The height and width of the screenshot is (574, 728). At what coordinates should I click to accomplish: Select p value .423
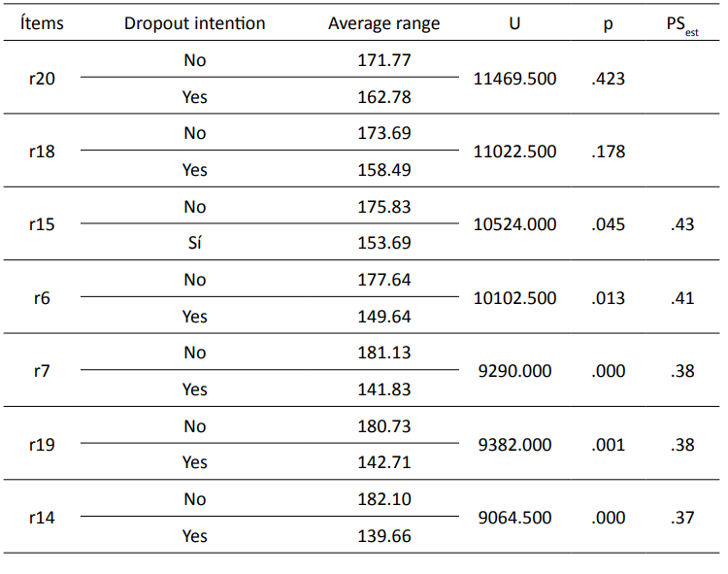point(608,79)
